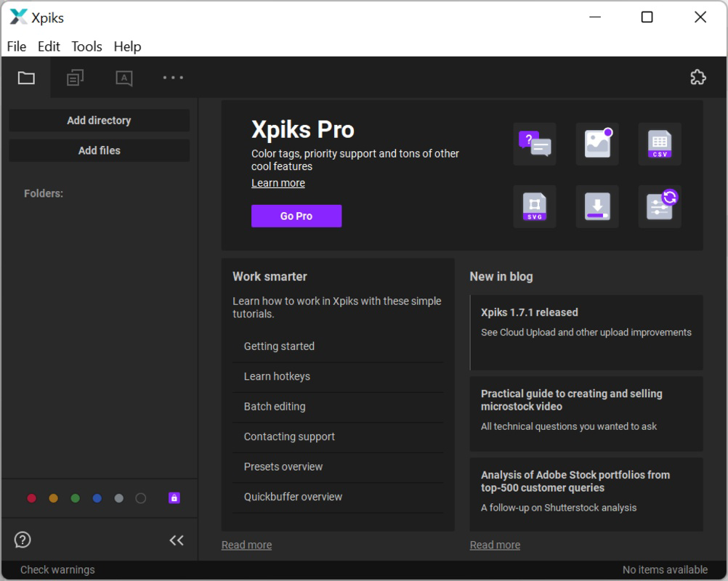Select the orange color tag
The image size is (728, 581).
[53, 498]
